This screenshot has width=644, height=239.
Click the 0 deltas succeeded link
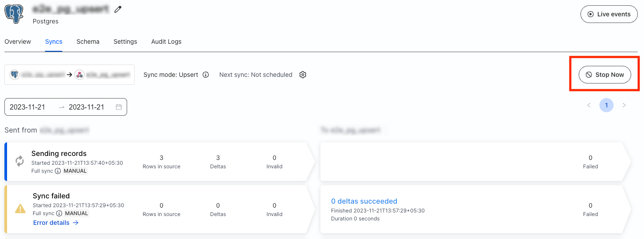364,201
